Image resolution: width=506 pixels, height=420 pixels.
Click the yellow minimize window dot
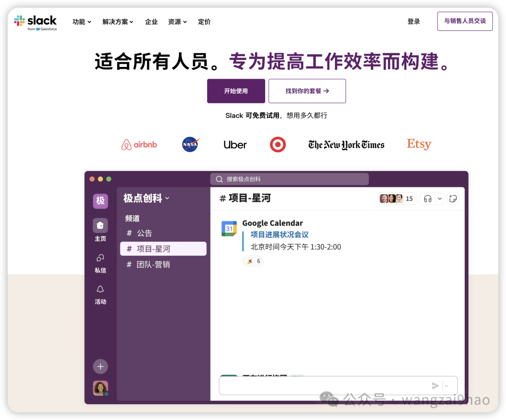click(100, 179)
